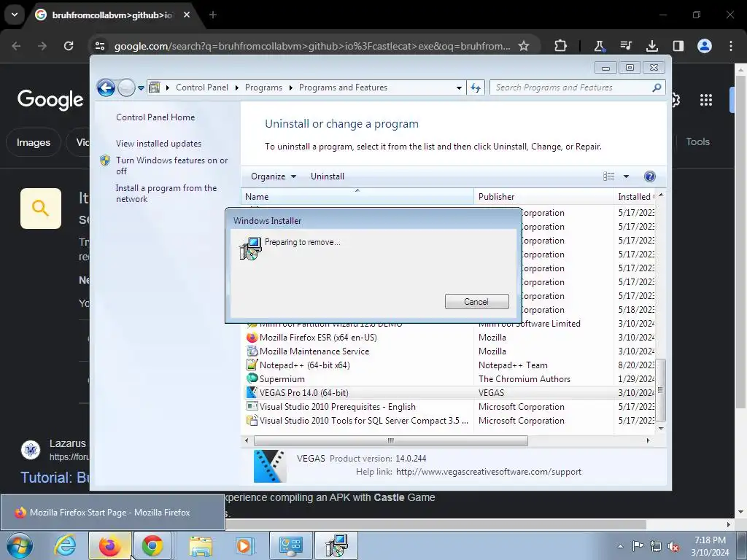Open recent pages dropdown next to nav arrows
This screenshot has height=560, width=747.
click(x=141, y=88)
